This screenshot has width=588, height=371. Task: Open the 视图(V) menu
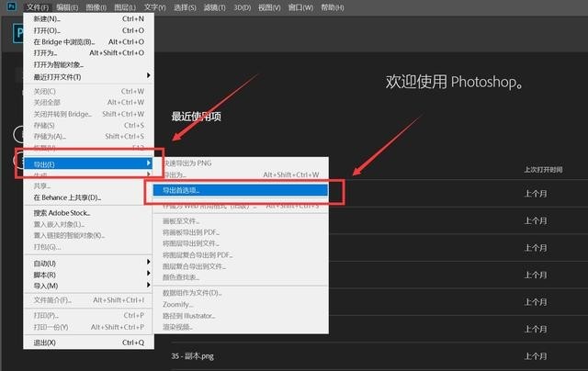[269, 7]
